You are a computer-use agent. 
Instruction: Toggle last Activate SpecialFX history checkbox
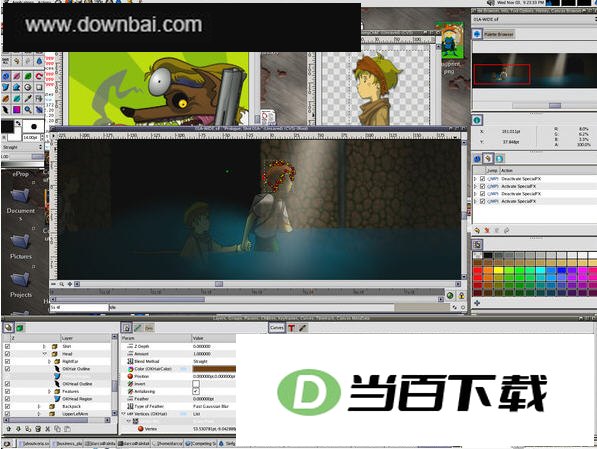[x=482, y=201]
